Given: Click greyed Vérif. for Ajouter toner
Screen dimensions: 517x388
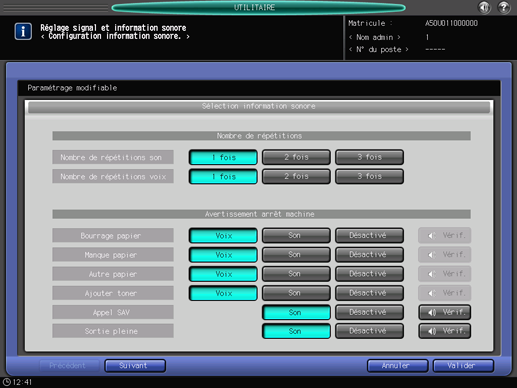Looking at the screenshot, I should [x=445, y=293].
